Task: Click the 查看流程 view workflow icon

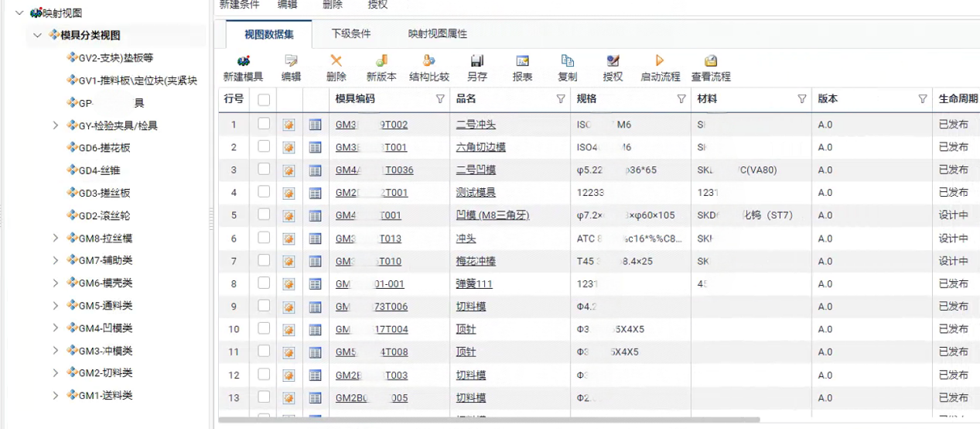Action: point(710,61)
